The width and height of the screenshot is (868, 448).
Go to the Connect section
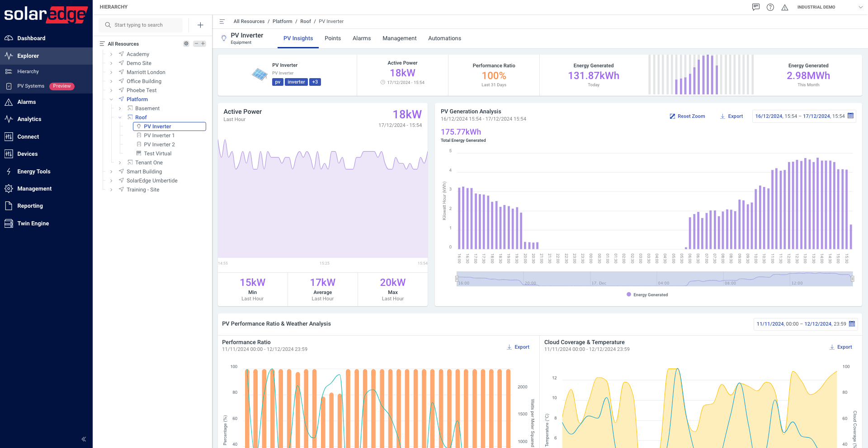point(46,137)
